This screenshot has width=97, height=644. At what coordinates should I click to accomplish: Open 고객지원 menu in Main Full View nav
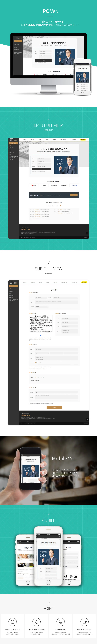pos(47,140)
